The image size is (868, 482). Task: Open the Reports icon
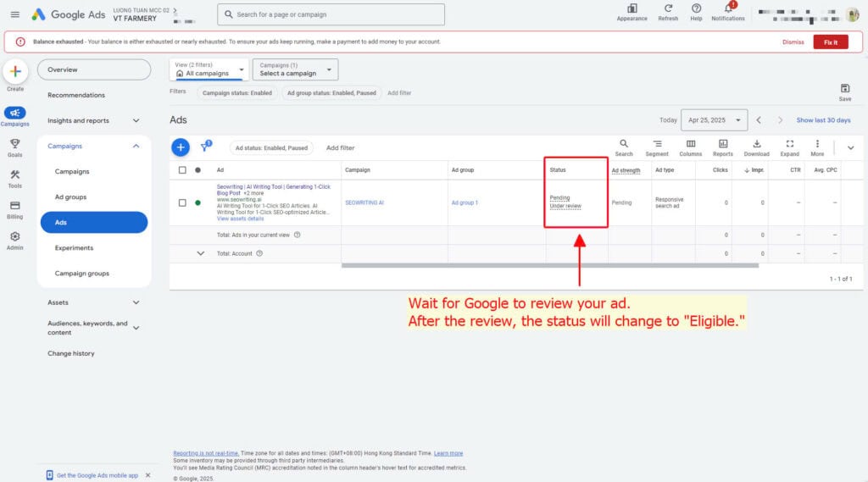(x=723, y=144)
